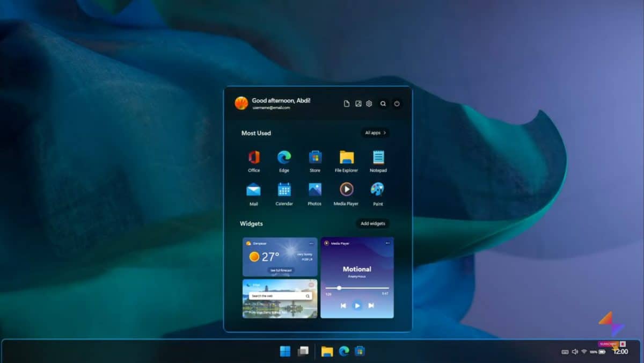Open search from the start menu header
644x363 pixels.
(x=383, y=103)
